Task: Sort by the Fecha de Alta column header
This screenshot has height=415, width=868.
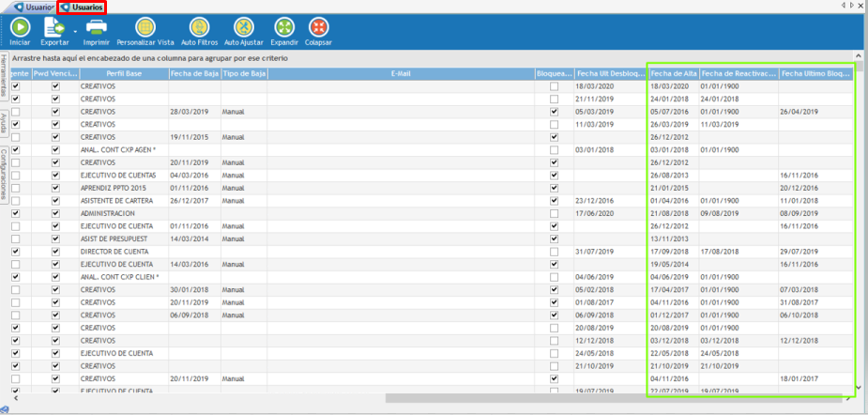Action: coord(673,73)
